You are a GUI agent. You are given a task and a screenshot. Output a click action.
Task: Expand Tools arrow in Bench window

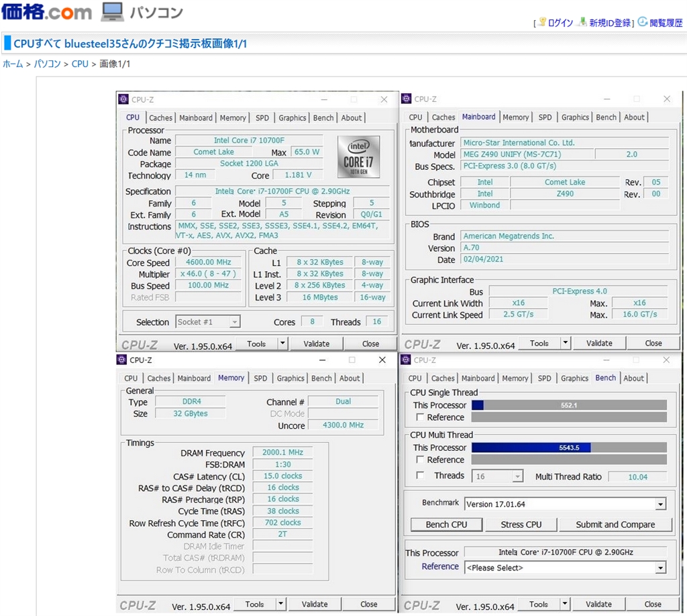(565, 604)
